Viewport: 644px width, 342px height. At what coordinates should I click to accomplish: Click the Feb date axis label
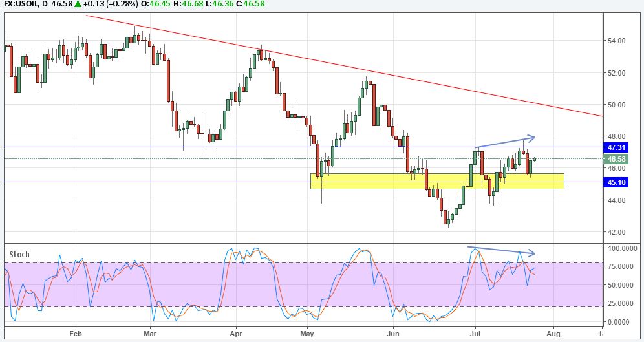pos(76,334)
